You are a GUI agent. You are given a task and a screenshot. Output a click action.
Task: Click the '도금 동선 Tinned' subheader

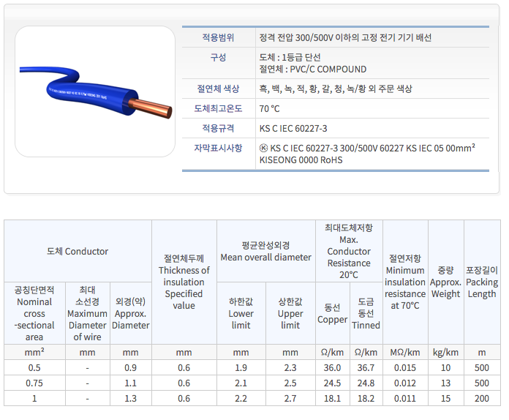click(x=366, y=313)
